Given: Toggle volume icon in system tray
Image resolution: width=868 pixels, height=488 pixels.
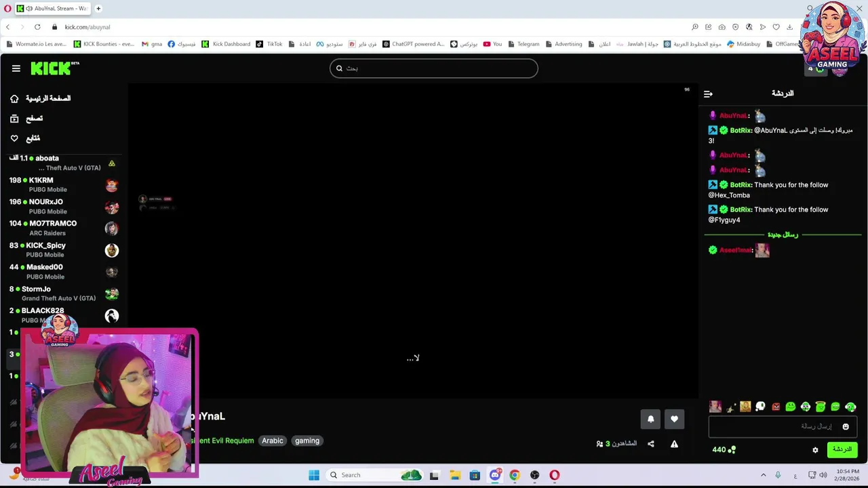Looking at the screenshot, I should pos(823,475).
